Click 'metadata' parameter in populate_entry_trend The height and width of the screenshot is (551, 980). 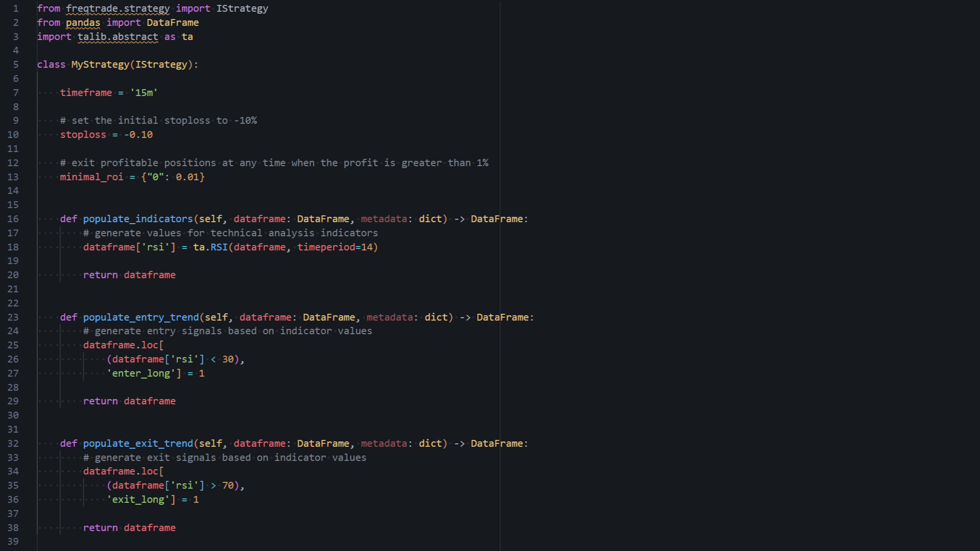point(390,317)
